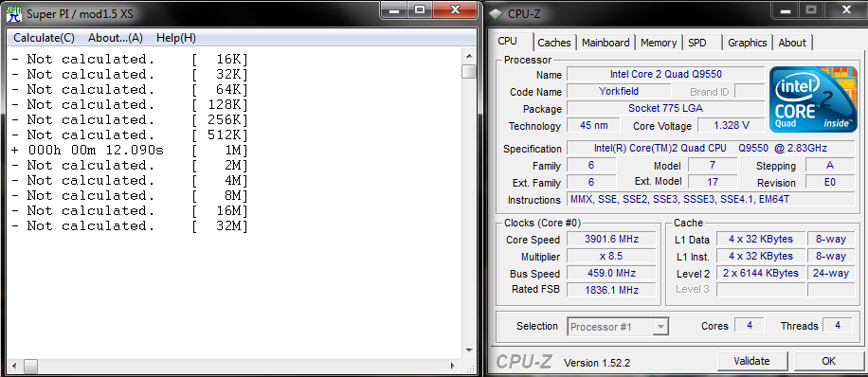
Task: Click the Name field Intel Core 2 Quad Q9550
Action: (666, 74)
